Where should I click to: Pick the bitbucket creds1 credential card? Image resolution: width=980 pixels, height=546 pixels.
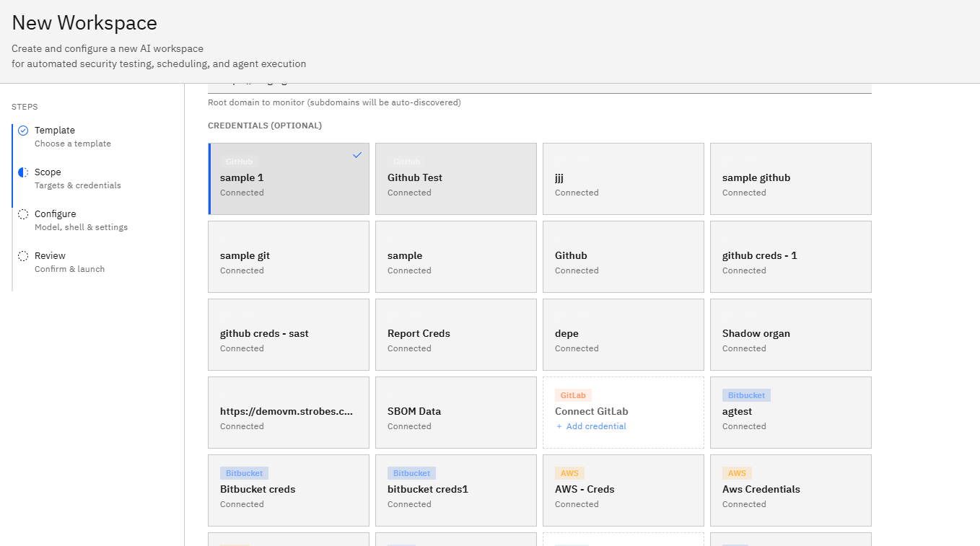point(456,490)
